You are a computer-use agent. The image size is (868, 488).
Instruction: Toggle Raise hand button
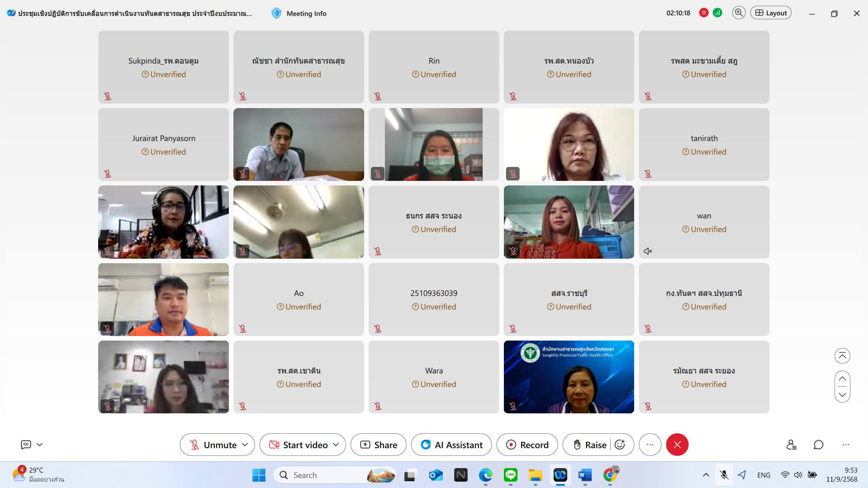point(589,445)
